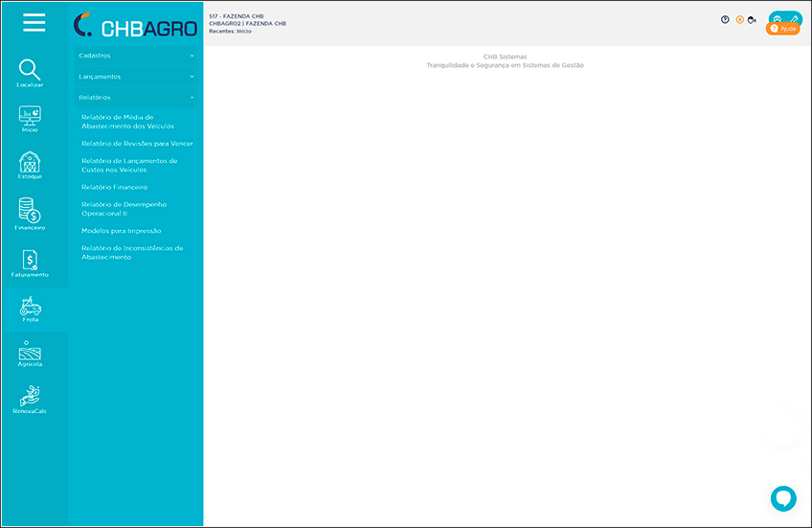This screenshot has height=528, width=812.
Task: Click the Início recent link
Action: coord(244,32)
